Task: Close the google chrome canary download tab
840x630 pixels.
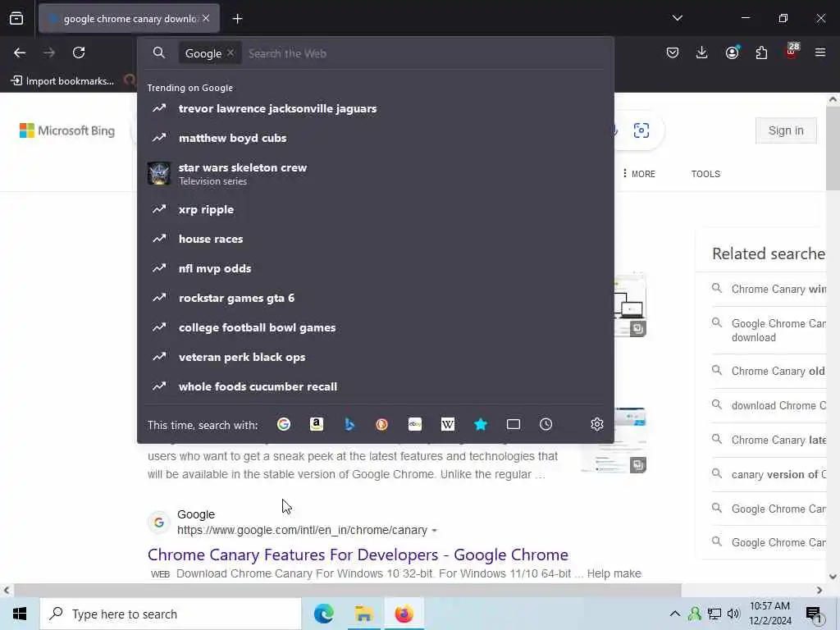Action: (206, 18)
